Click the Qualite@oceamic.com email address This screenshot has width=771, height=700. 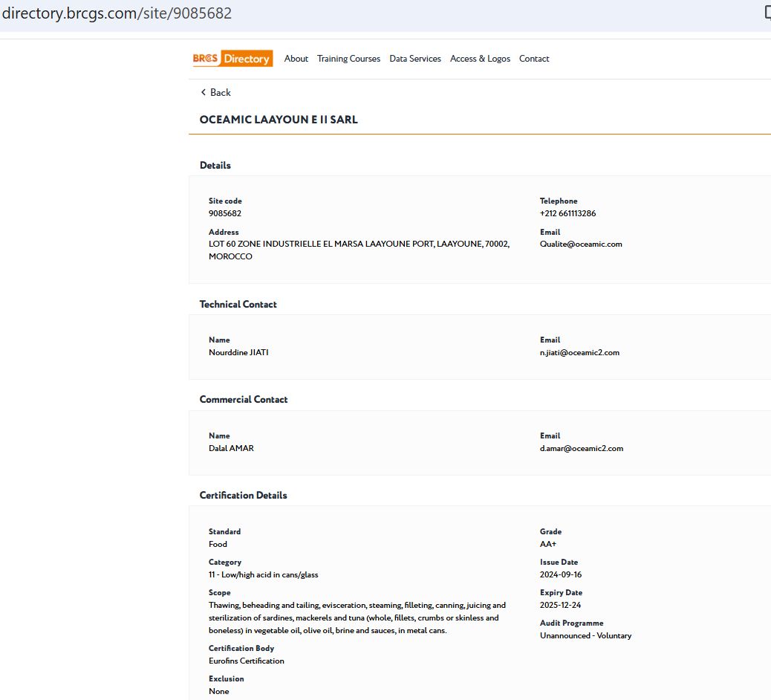click(581, 244)
